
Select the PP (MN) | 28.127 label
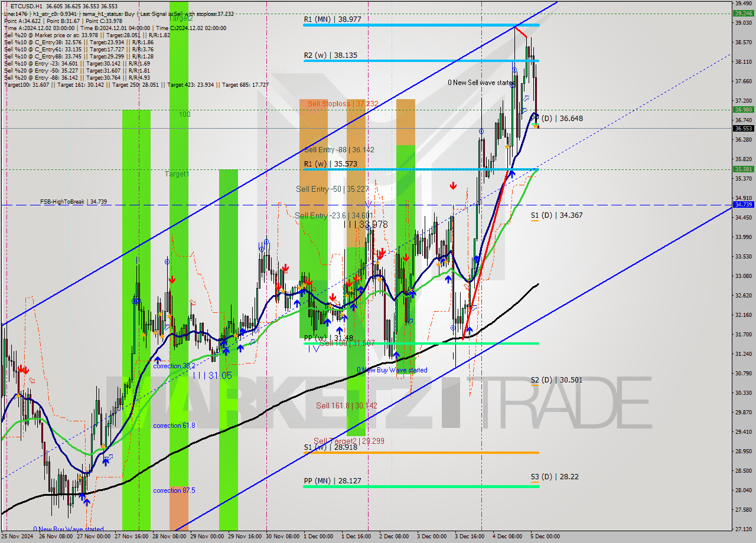click(x=333, y=480)
